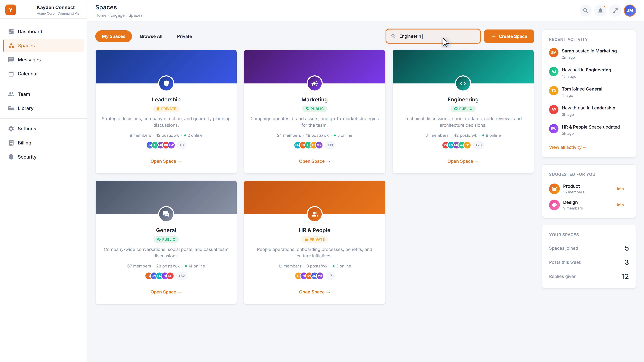Click the 'Replies given' stat row

[589, 276]
